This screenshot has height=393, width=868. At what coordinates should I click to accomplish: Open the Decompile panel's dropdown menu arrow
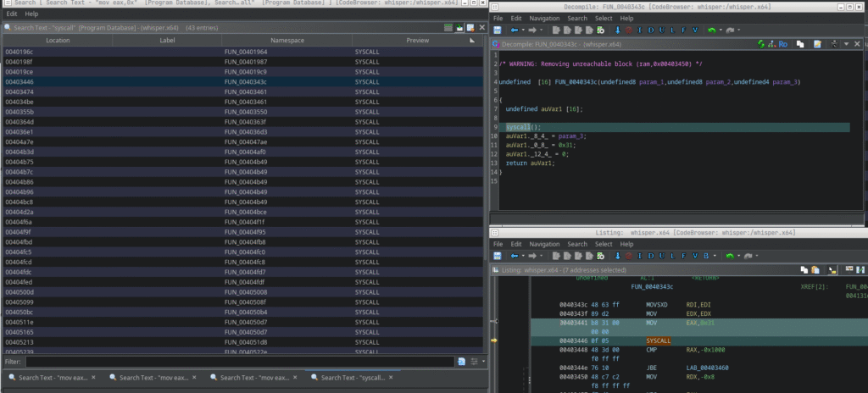pos(845,43)
